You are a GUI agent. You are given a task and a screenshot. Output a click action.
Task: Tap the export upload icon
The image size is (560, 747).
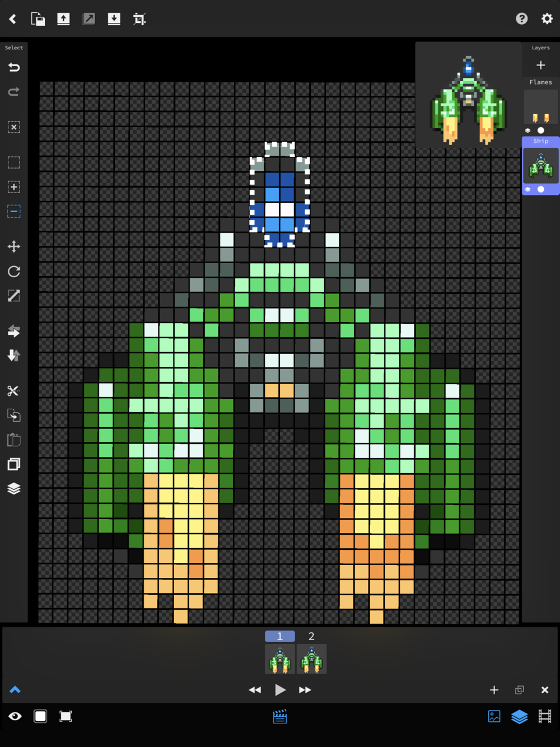[63, 19]
